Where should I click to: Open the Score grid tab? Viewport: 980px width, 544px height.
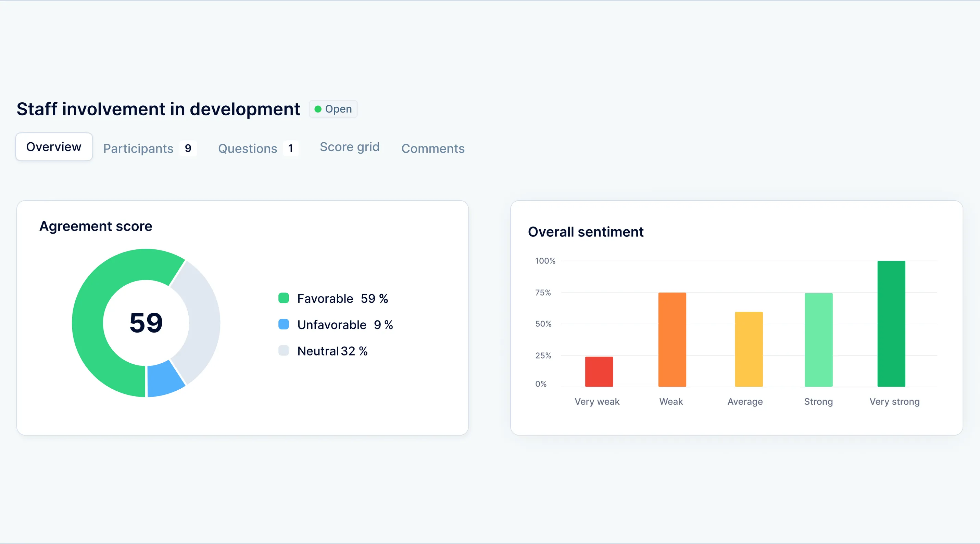[x=349, y=147]
